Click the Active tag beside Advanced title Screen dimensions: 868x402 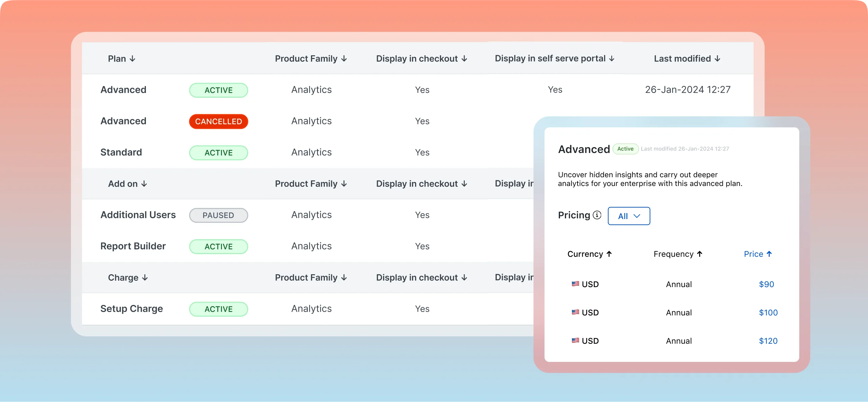[625, 149]
